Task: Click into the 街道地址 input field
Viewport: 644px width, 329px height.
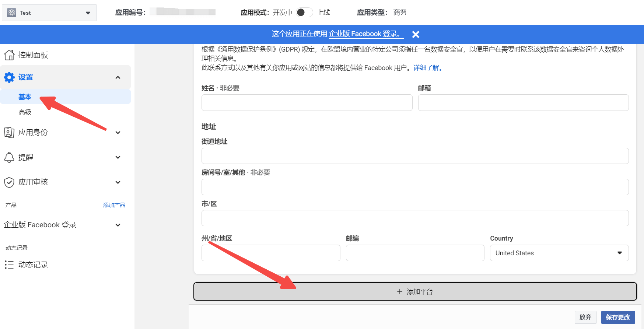Action: click(415, 156)
